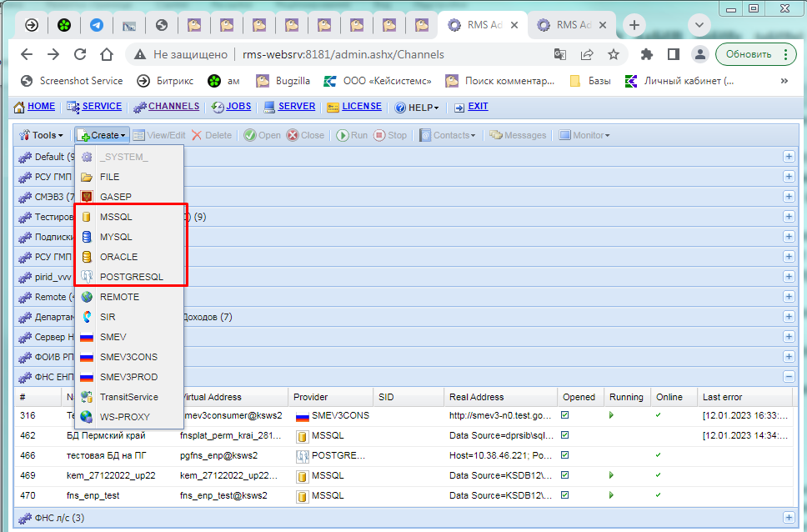807x532 pixels.
Task: Reload the current page
Action: tap(80, 54)
